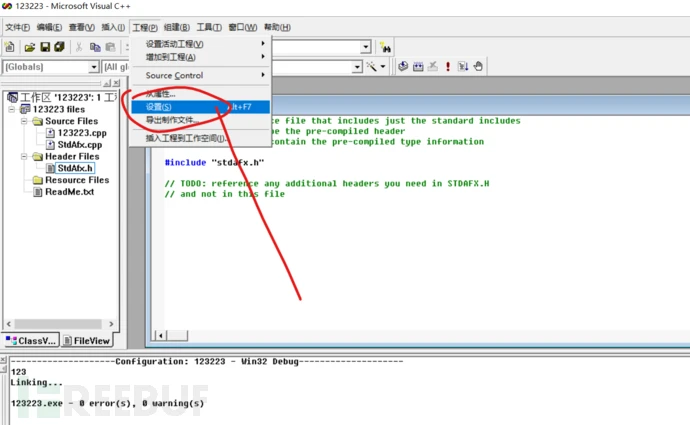Click workspace scrollbar left arrow
The image size is (690, 425).
[x=9, y=324]
